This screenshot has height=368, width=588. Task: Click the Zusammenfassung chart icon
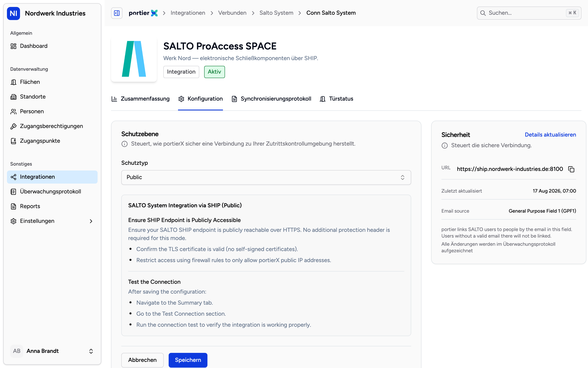(x=114, y=99)
